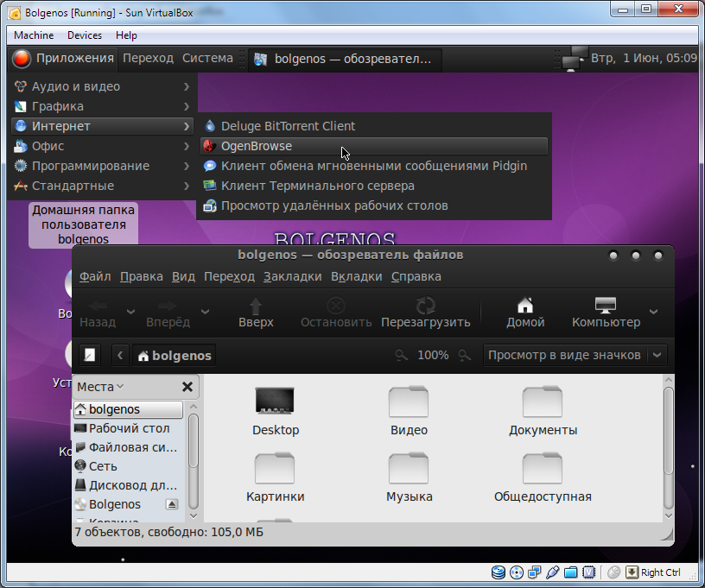The image size is (705, 588).
Task: Select Файловая система in Places sidebar
Action: (129, 447)
